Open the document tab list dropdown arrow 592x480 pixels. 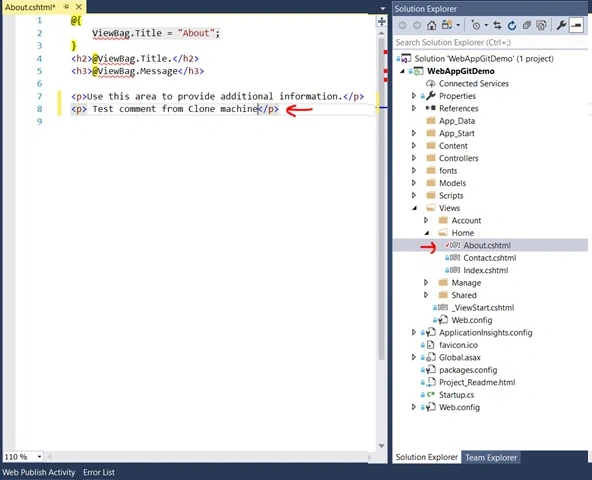click(382, 8)
